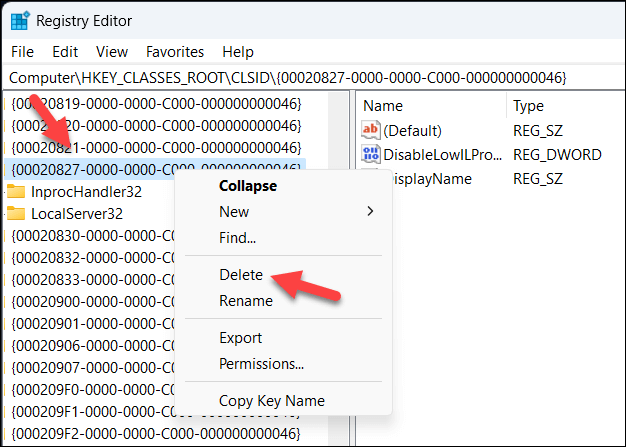Select key starting {00020833
The width and height of the screenshot is (626, 447).
coord(93,280)
